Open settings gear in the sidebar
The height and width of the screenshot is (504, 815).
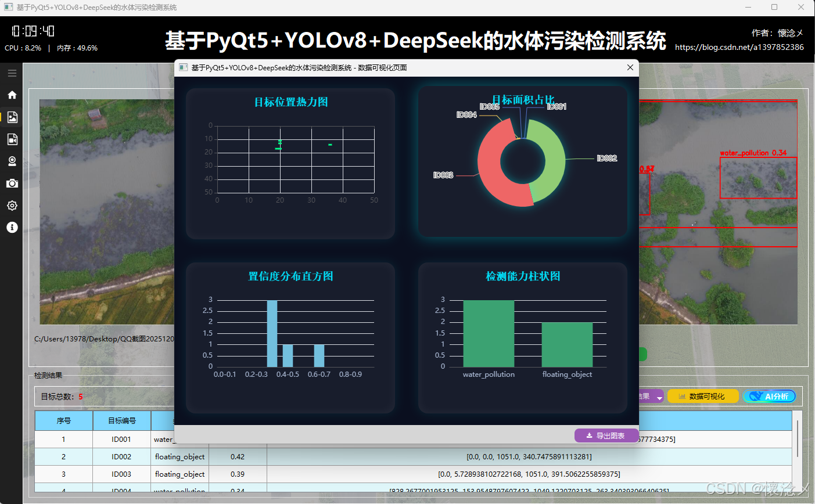tap(12, 206)
